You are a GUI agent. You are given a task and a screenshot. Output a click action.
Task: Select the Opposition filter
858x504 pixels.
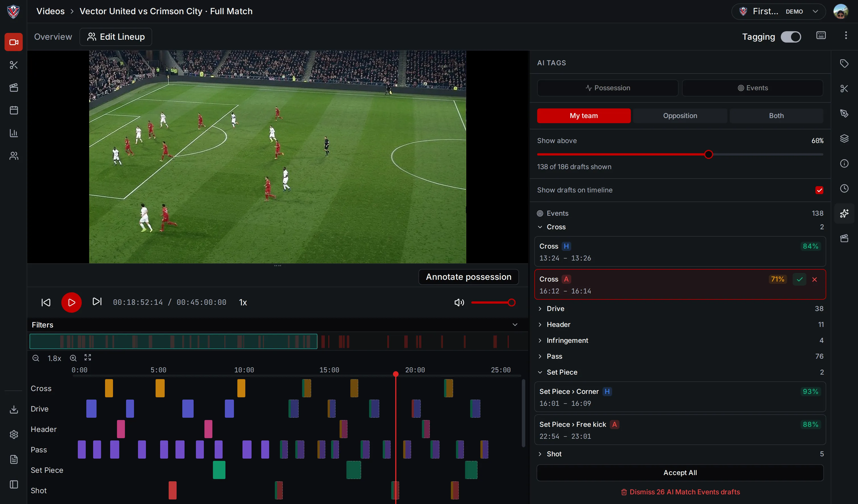[x=680, y=116]
